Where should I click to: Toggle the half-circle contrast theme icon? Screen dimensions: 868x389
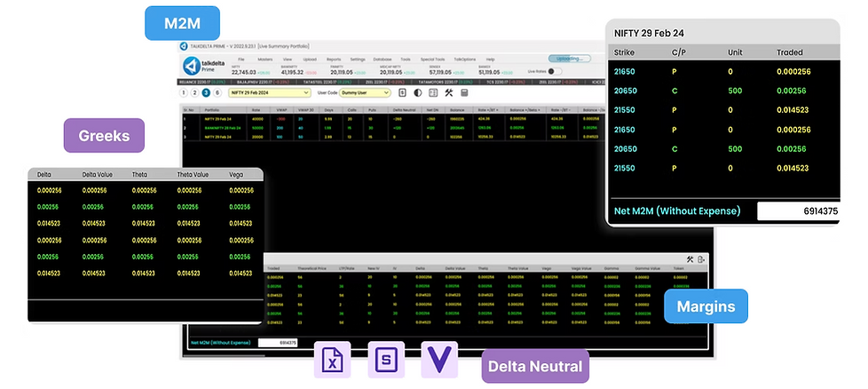pos(418,93)
